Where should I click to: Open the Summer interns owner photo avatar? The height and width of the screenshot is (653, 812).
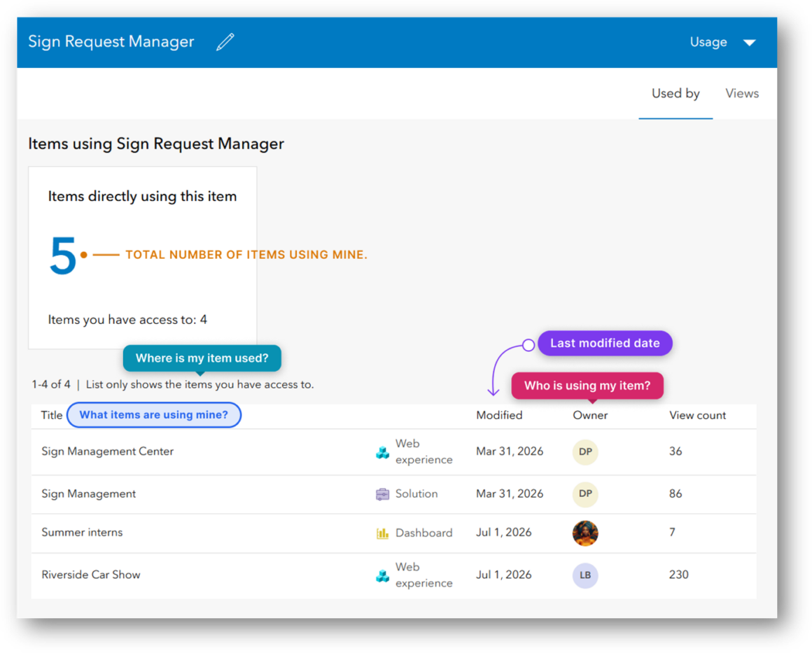(585, 533)
